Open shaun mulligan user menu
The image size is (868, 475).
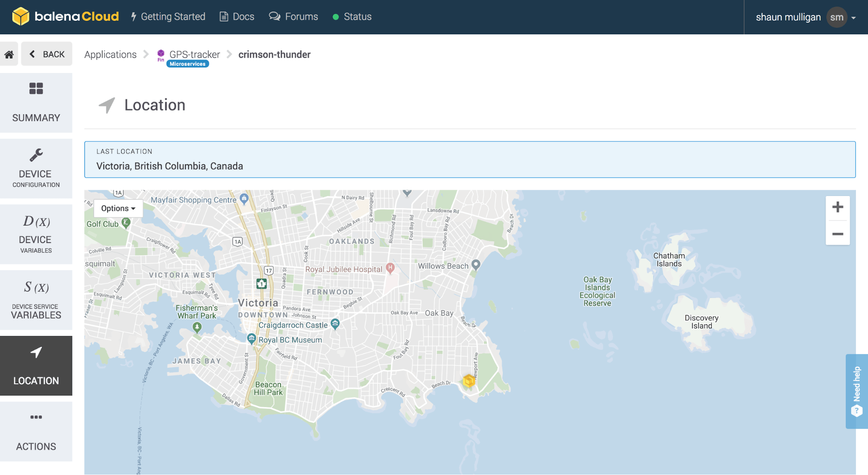788,17
